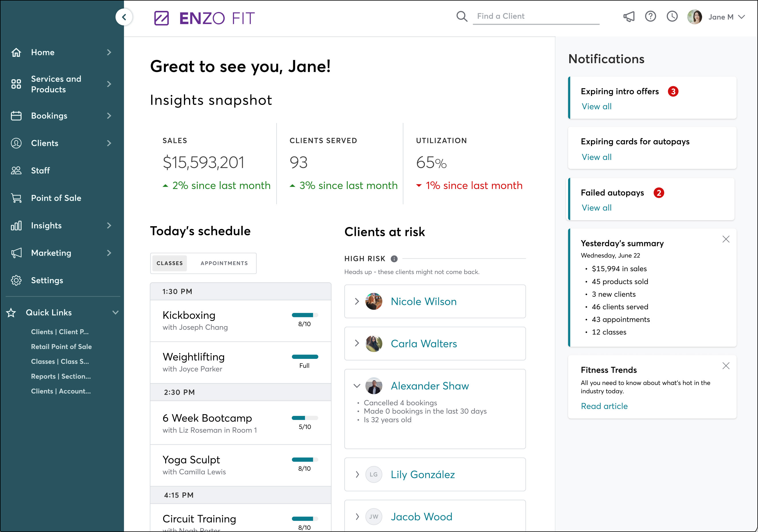The width and height of the screenshot is (758, 532).
Task: Click Nicole Wilson's avatar photo
Action: (x=374, y=302)
